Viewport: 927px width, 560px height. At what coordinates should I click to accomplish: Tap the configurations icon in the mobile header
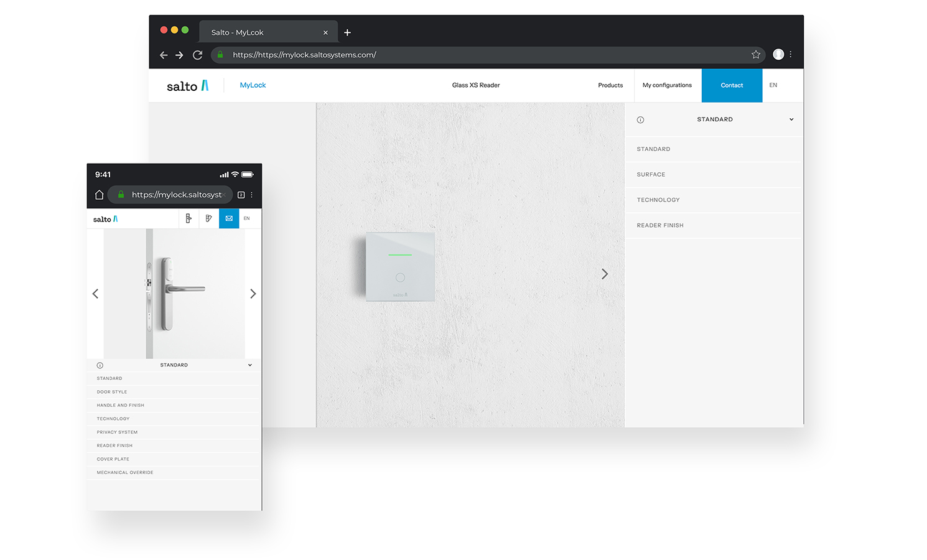[x=209, y=218]
